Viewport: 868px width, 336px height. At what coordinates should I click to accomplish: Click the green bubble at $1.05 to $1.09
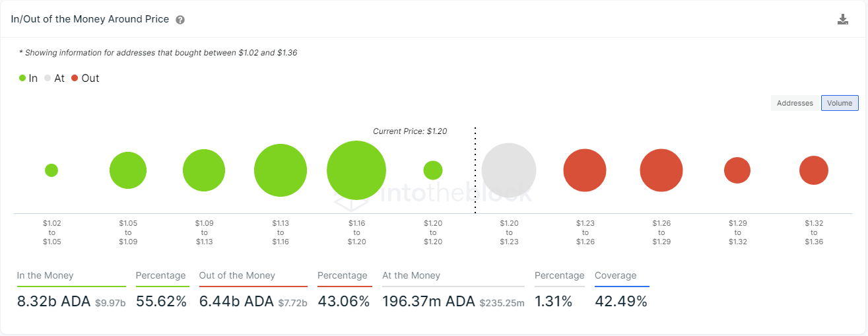pyautogui.click(x=128, y=170)
